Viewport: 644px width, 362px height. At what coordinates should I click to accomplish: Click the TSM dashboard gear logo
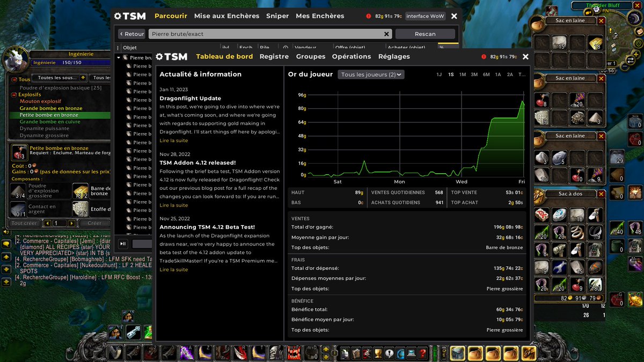159,57
